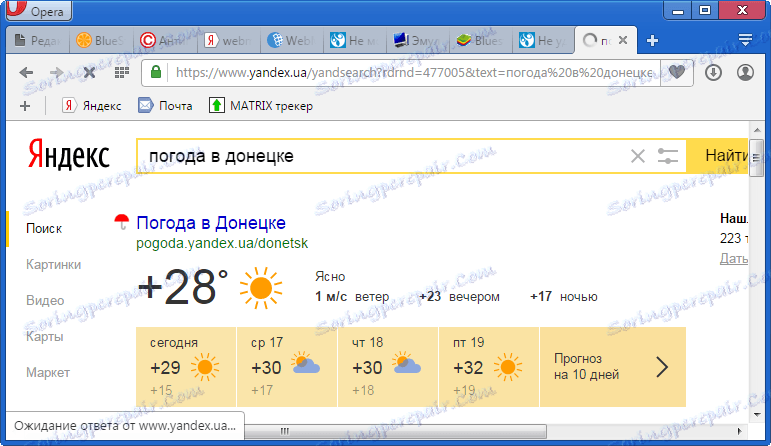This screenshot has height=446, width=771.
Task: Click the cloudy sun icon in 'ср 17' card
Action: pos(305,363)
